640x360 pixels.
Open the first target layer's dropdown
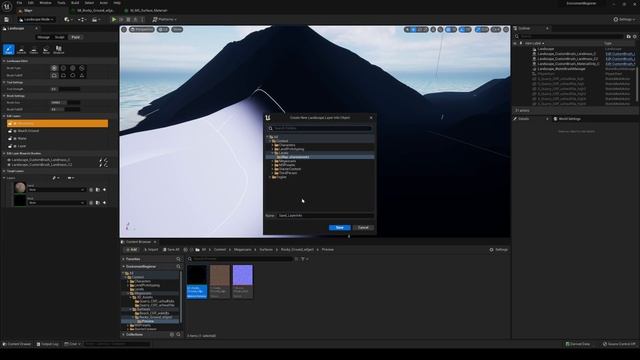tap(56, 190)
